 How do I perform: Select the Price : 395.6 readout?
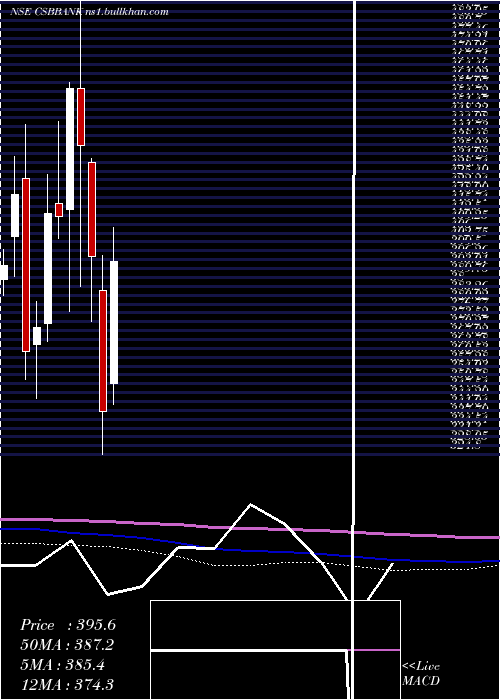(68, 625)
